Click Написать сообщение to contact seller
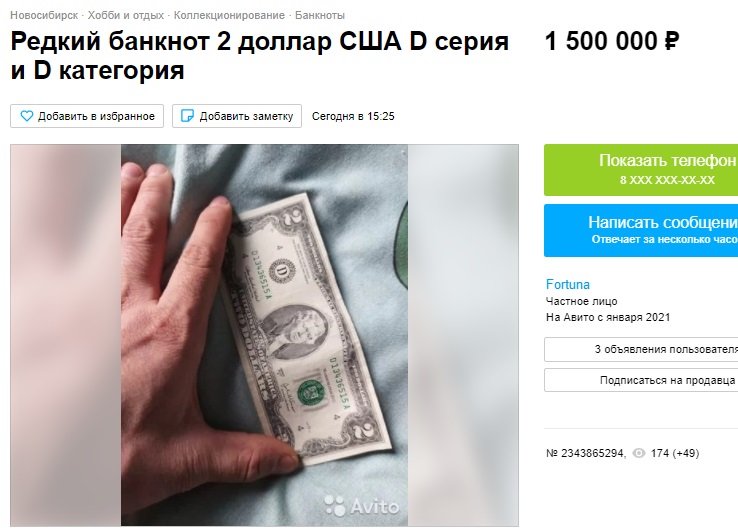738x531 pixels. click(641, 230)
